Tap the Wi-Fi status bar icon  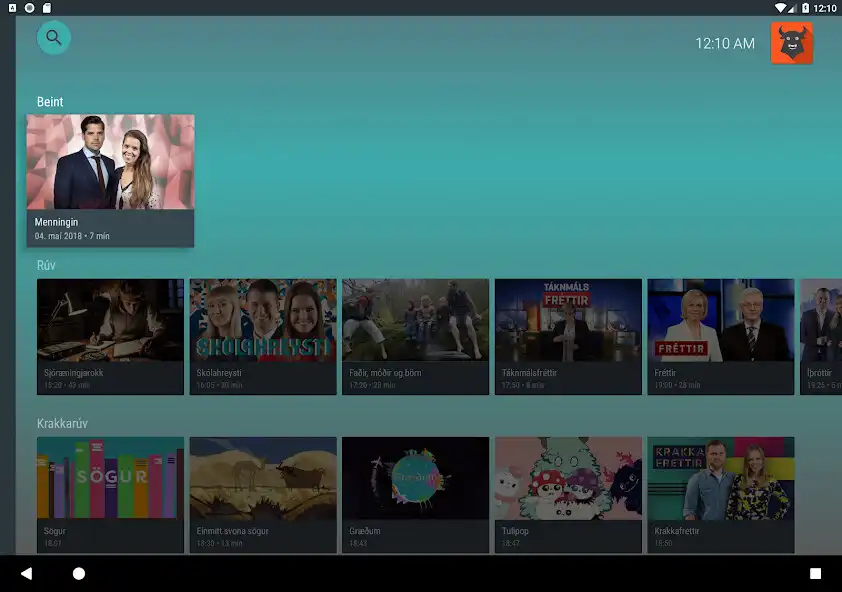pyautogui.click(x=780, y=8)
